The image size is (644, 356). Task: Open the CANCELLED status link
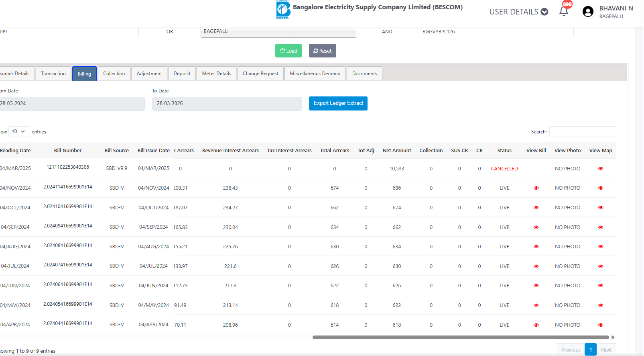pos(504,169)
